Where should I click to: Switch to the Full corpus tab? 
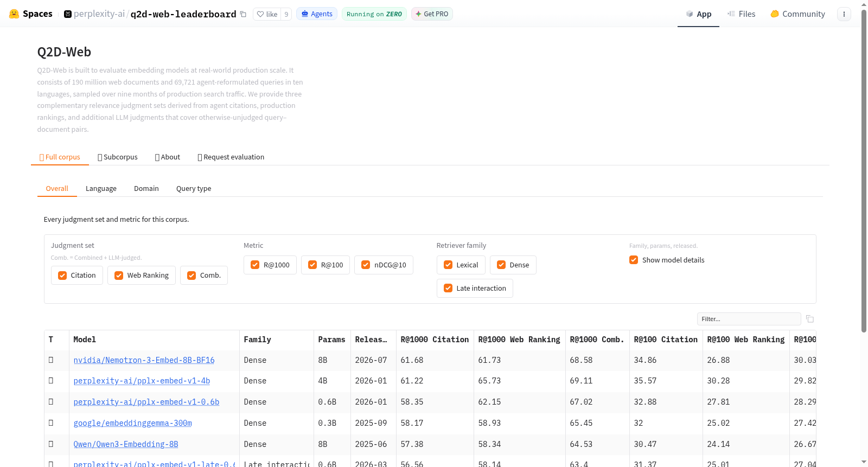pyautogui.click(x=60, y=157)
